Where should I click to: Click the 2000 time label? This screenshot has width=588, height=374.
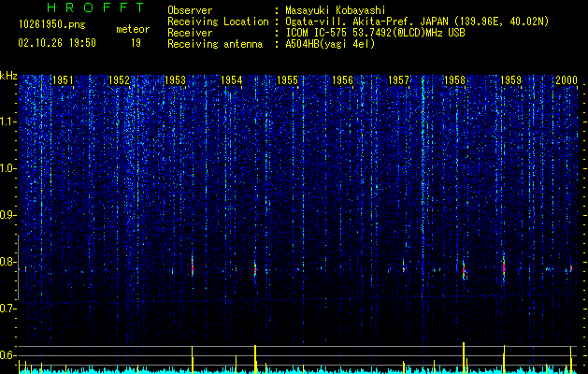566,80
